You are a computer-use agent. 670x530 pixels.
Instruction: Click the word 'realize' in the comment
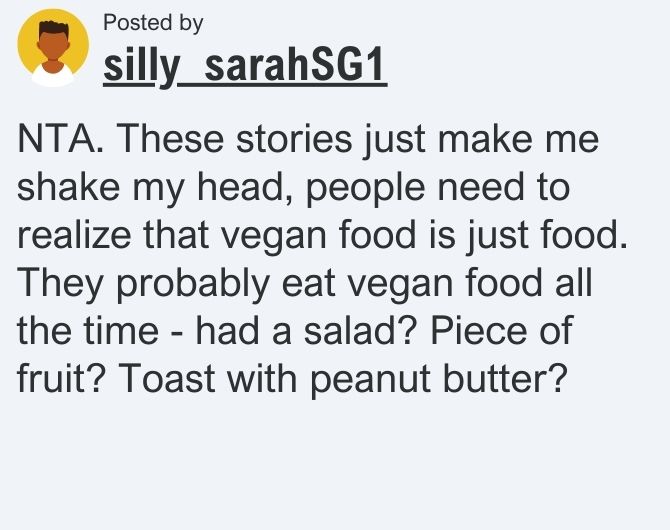click(74, 235)
